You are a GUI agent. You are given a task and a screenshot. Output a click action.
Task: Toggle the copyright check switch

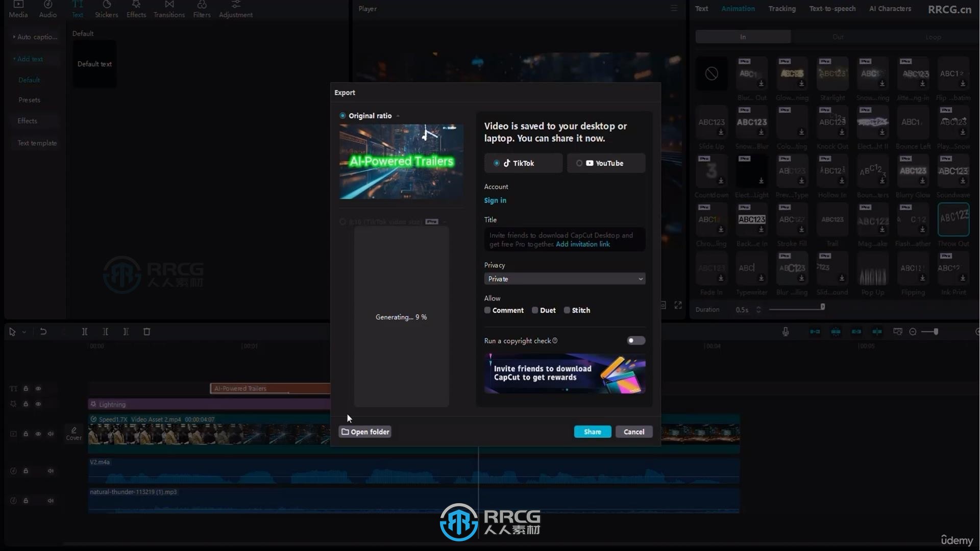pyautogui.click(x=636, y=341)
